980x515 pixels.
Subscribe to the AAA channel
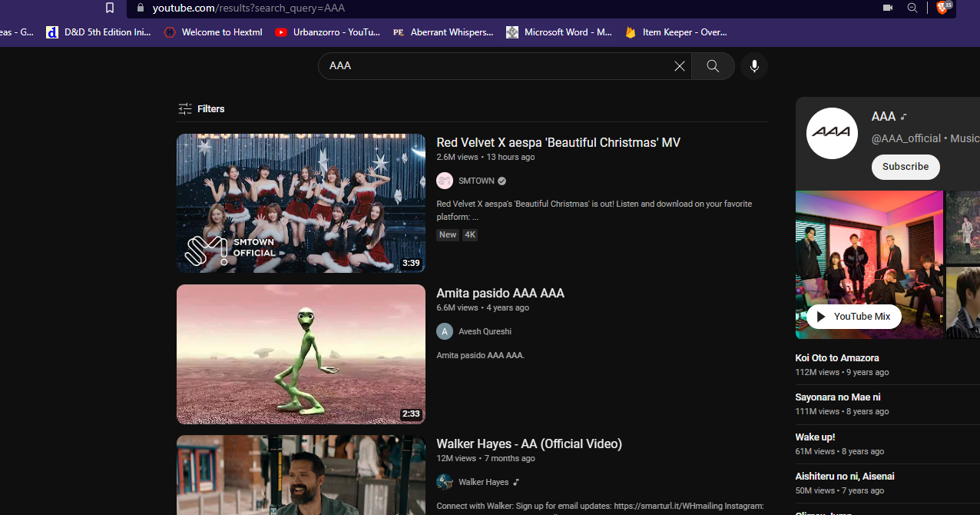click(x=905, y=167)
